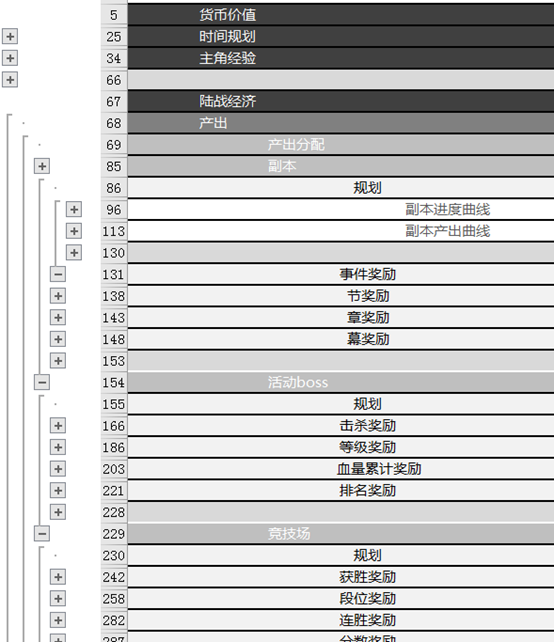Select the 排名奖励 cell
Image resolution: width=554 pixels, height=642 pixels.
click(x=341, y=491)
